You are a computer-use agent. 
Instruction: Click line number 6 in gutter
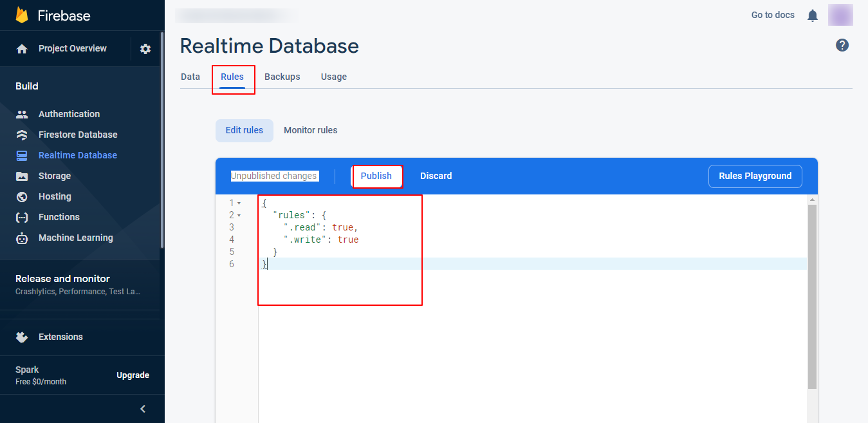pyautogui.click(x=232, y=264)
